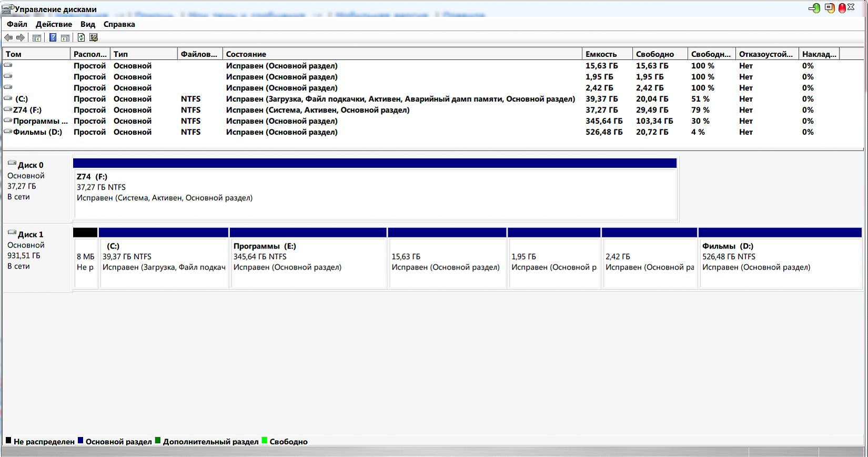Screen dimensions: 868x457
Task: Open the Справка menu
Action: tap(119, 24)
